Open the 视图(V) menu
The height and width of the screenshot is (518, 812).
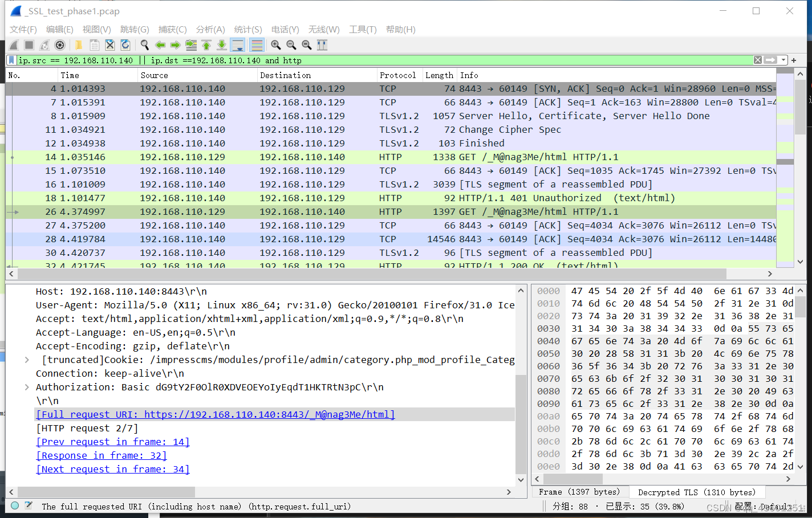click(97, 29)
